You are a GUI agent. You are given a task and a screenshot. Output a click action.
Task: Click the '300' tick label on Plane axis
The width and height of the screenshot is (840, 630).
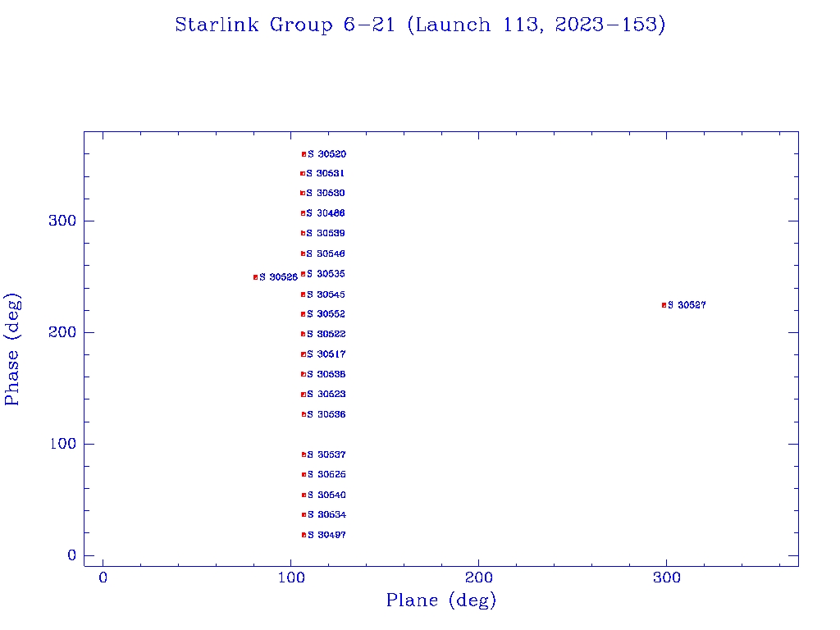click(x=666, y=577)
